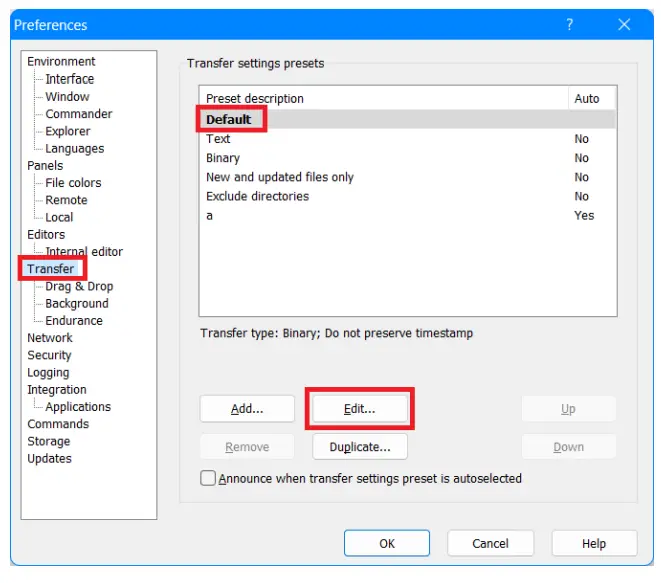The width and height of the screenshot is (661, 583).
Task: Select the Editors page
Action: click(x=46, y=234)
